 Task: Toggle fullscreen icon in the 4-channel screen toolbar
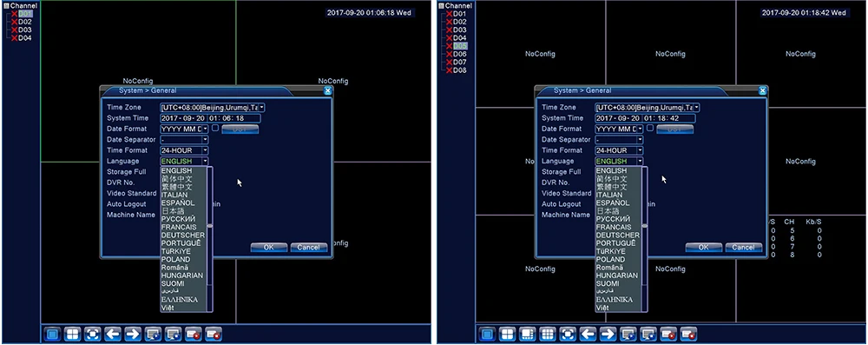coord(93,334)
